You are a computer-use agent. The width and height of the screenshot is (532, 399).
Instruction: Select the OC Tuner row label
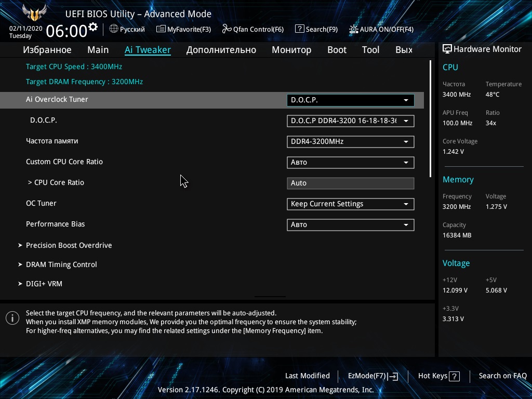pos(41,203)
